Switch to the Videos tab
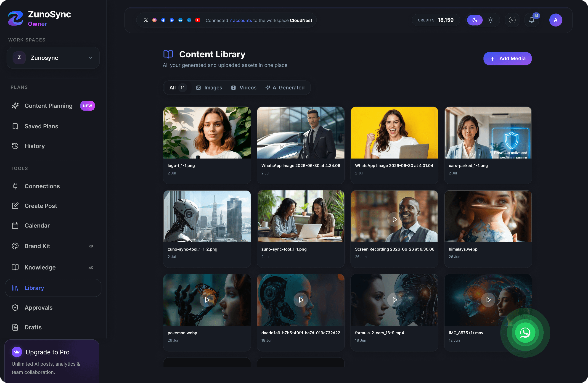The image size is (588, 383). pyautogui.click(x=244, y=88)
